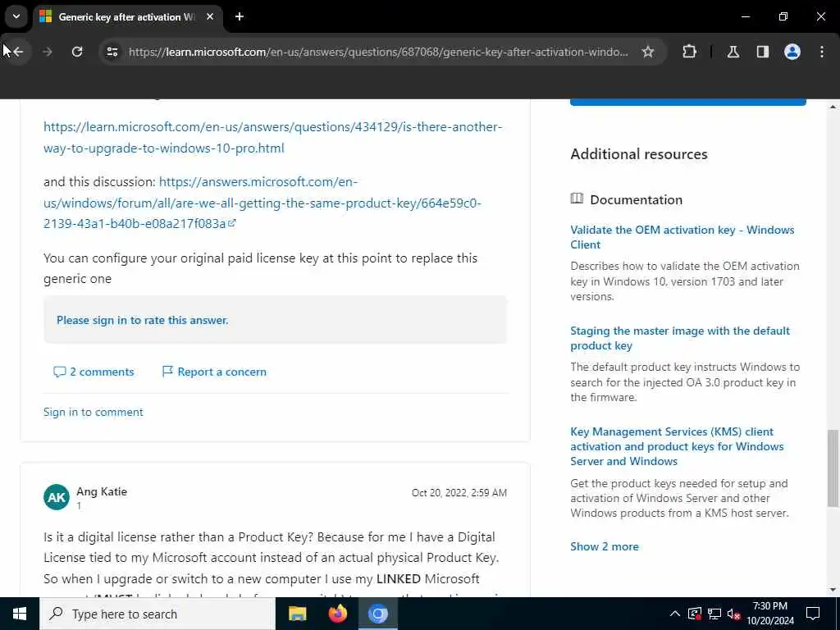840x630 pixels.
Task: Click the Chrome taskbar icon
Action: click(x=377, y=614)
